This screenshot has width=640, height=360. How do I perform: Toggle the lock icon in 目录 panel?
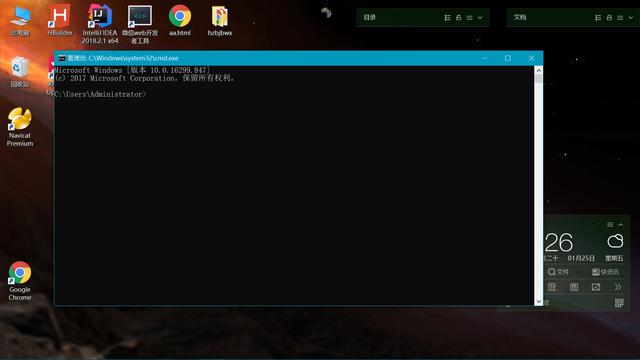pyautogui.click(x=458, y=18)
